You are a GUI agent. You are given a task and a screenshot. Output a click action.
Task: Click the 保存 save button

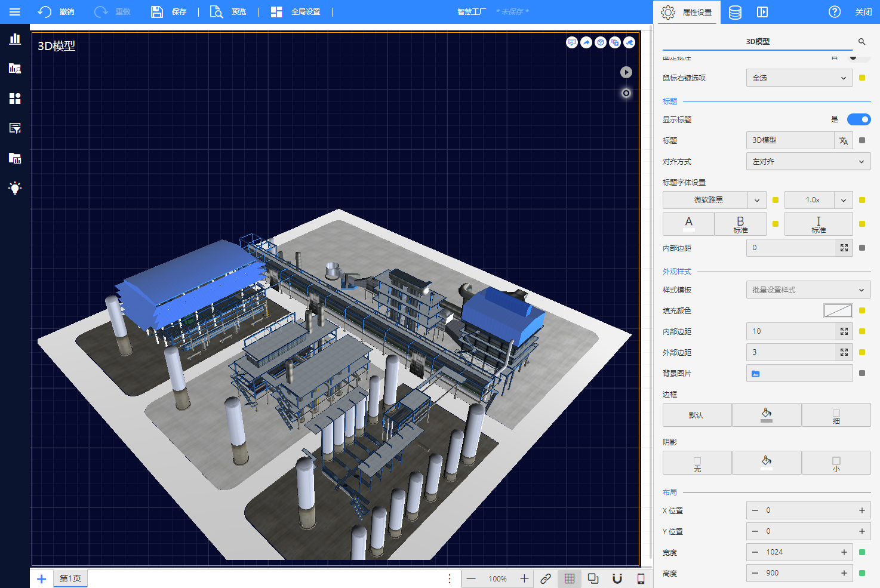[x=169, y=12]
